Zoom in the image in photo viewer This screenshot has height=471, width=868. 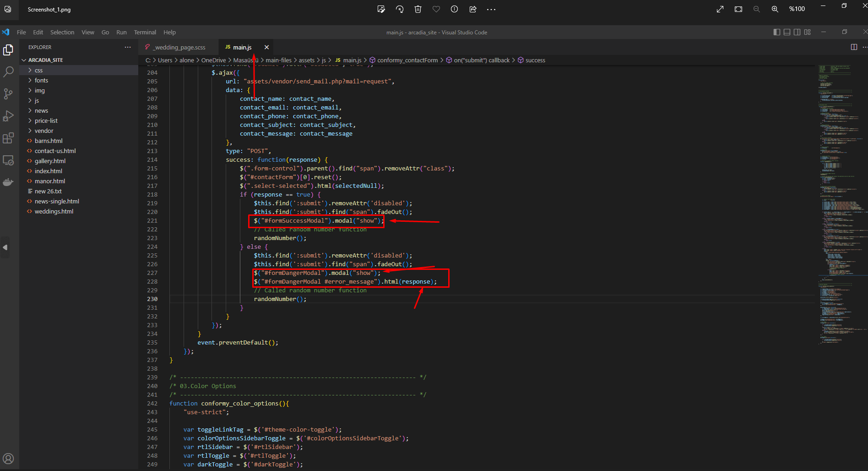tap(775, 9)
